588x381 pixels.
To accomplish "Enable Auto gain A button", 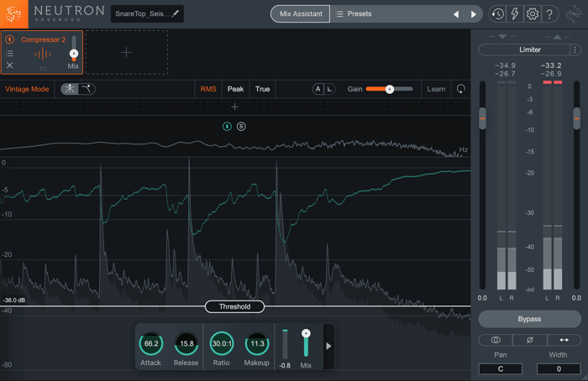I will 318,89.
